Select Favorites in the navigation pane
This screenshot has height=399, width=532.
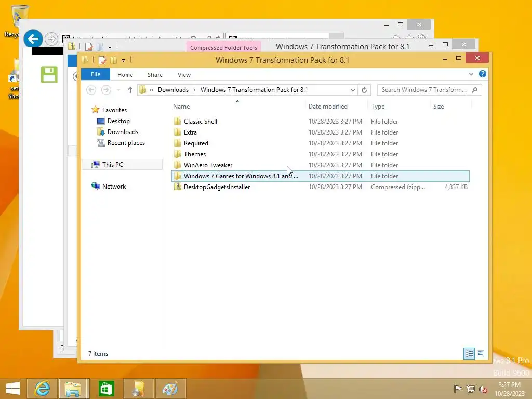(x=114, y=110)
